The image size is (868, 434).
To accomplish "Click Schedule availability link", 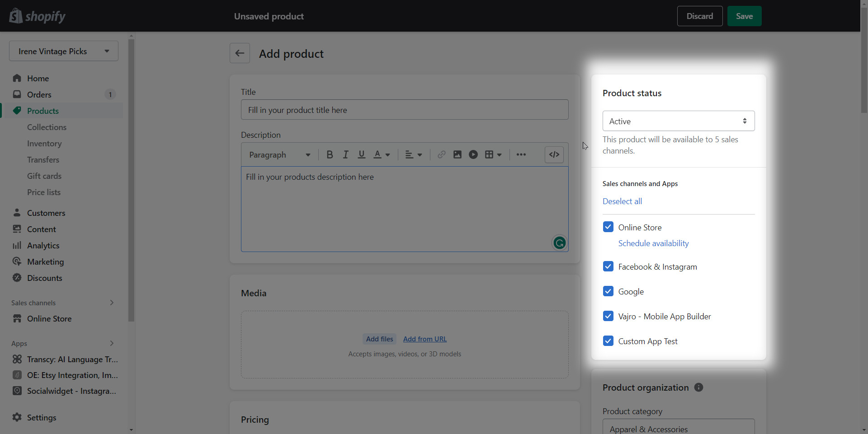I will pos(653,243).
